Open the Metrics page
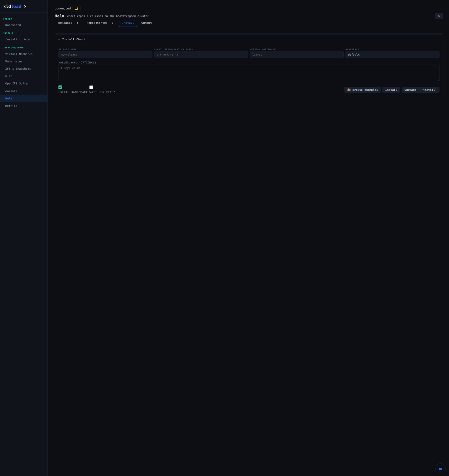The image size is (449, 476). coord(24,106)
